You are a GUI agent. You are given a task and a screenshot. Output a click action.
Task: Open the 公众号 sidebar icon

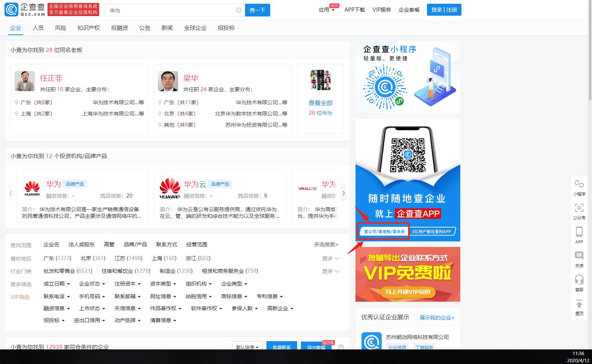(579, 208)
